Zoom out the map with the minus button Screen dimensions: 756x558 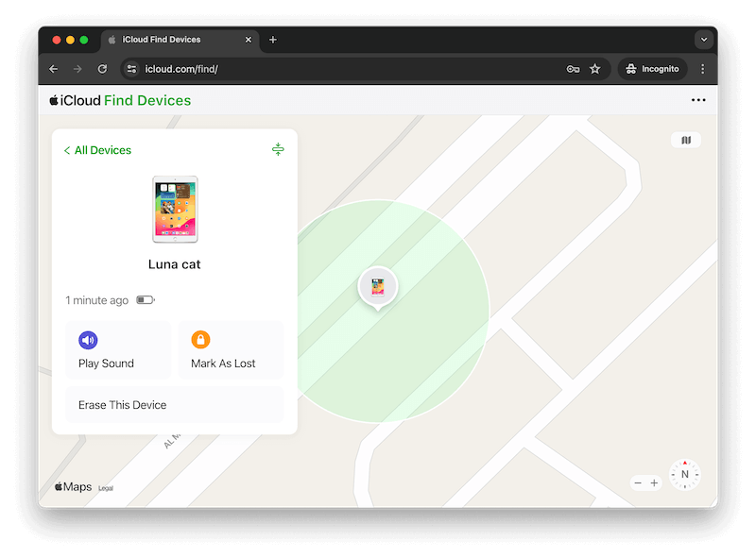639,482
